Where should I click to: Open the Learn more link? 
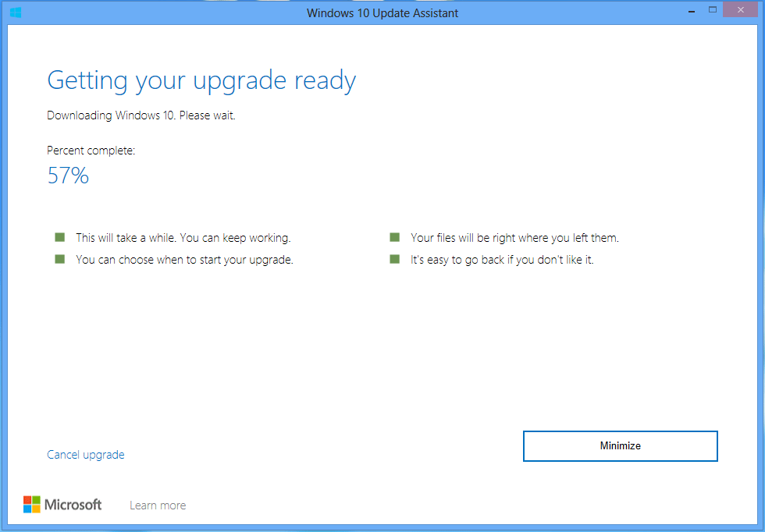click(158, 505)
